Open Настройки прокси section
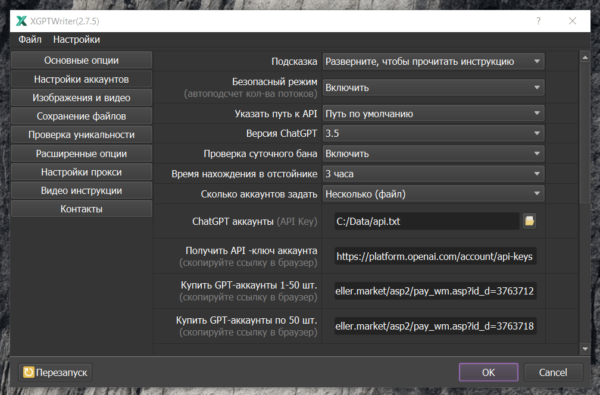The height and width of the screenshot is (395, 600). (82, 172)
